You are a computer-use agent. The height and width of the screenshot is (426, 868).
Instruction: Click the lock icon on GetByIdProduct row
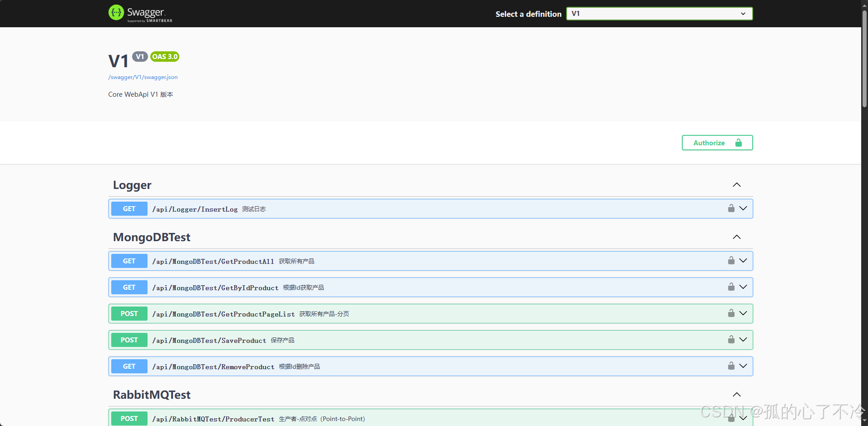point(731,287)
